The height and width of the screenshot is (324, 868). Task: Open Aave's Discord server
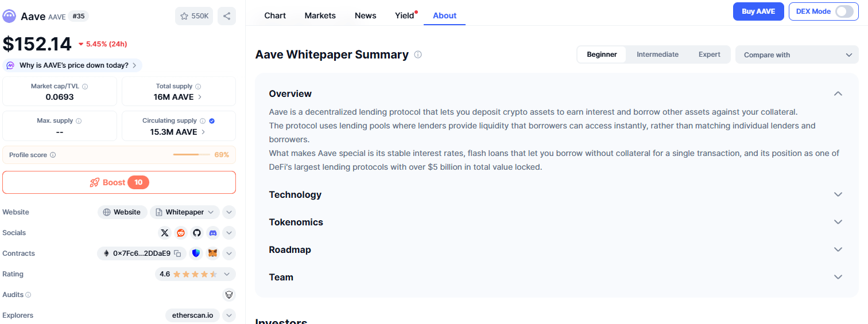point(213,233)
